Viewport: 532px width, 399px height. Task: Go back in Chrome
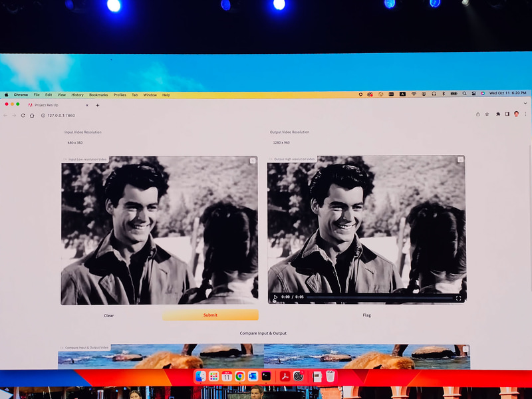click(5, 115)
